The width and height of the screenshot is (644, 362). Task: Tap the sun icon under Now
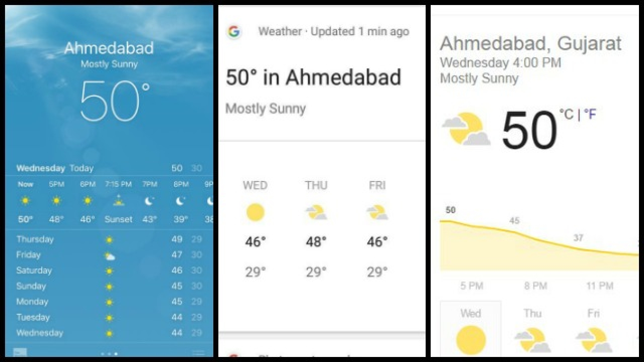pyautogui.click(x=25, y=201)
